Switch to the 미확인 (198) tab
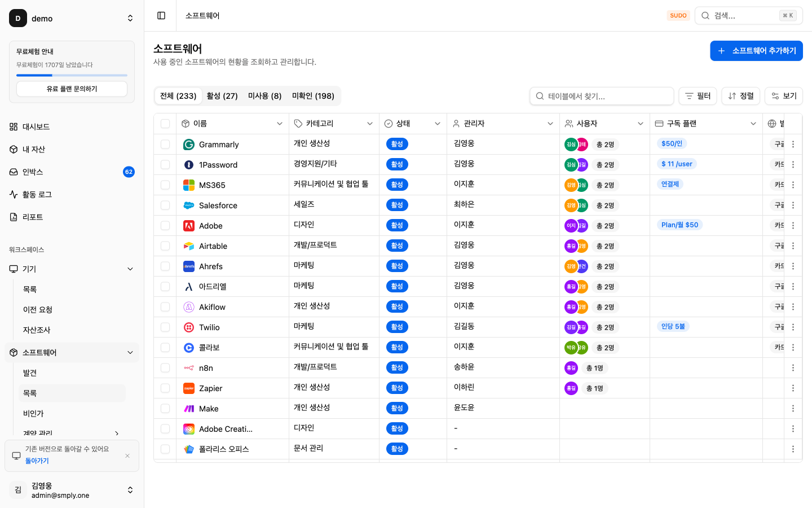The height and width of the screenshot is (508, 812). click(313, 96)
